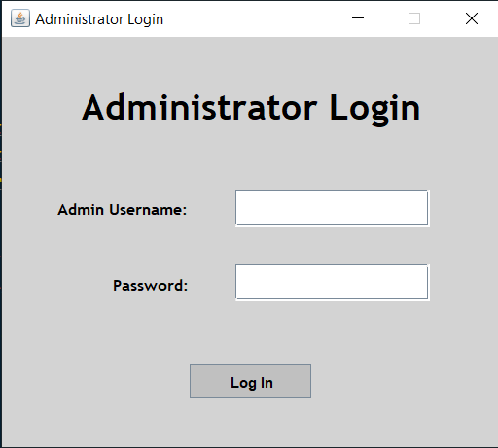Viewport: 498px width, 448px height.
Task: Click the Log In button
Action: click(250, 382)
